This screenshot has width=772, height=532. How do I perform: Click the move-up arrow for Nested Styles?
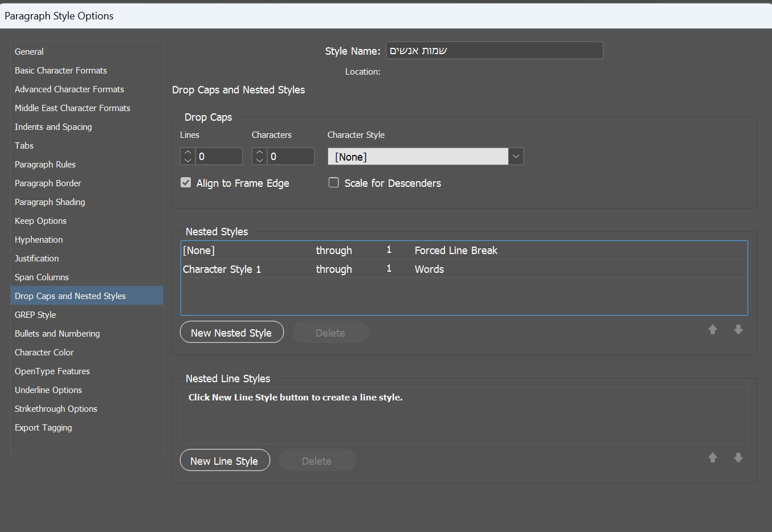click(712, 330)
